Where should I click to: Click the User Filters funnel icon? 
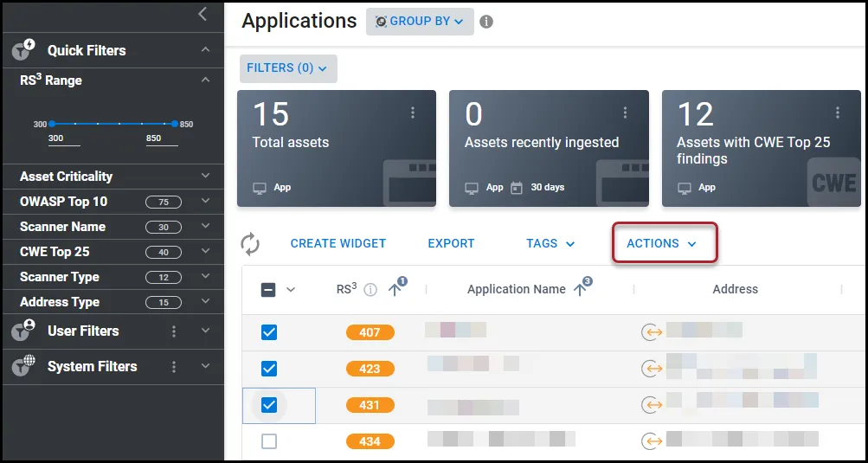(x=24, y=330)
